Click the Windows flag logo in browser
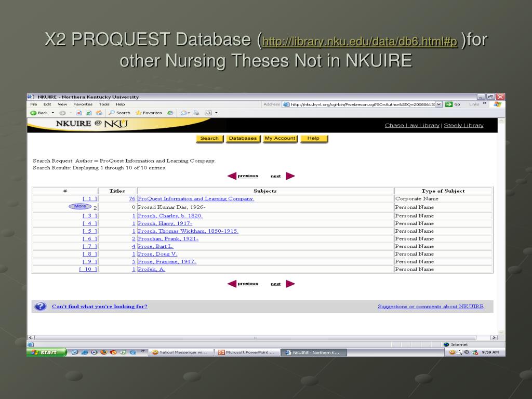 (x=497, y=104)
